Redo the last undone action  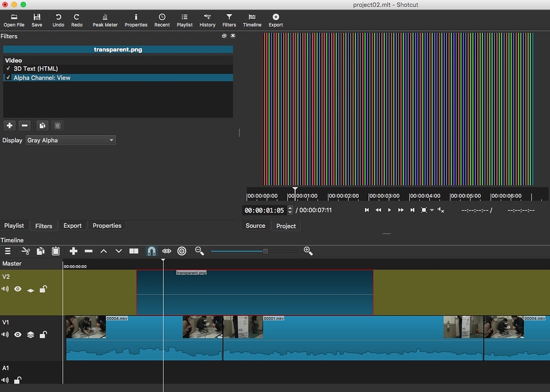[77, 20]
